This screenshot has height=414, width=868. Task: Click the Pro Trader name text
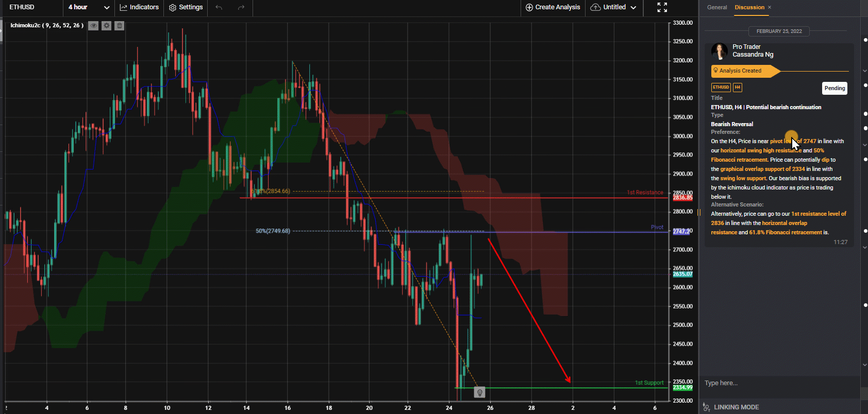point(746,47)
